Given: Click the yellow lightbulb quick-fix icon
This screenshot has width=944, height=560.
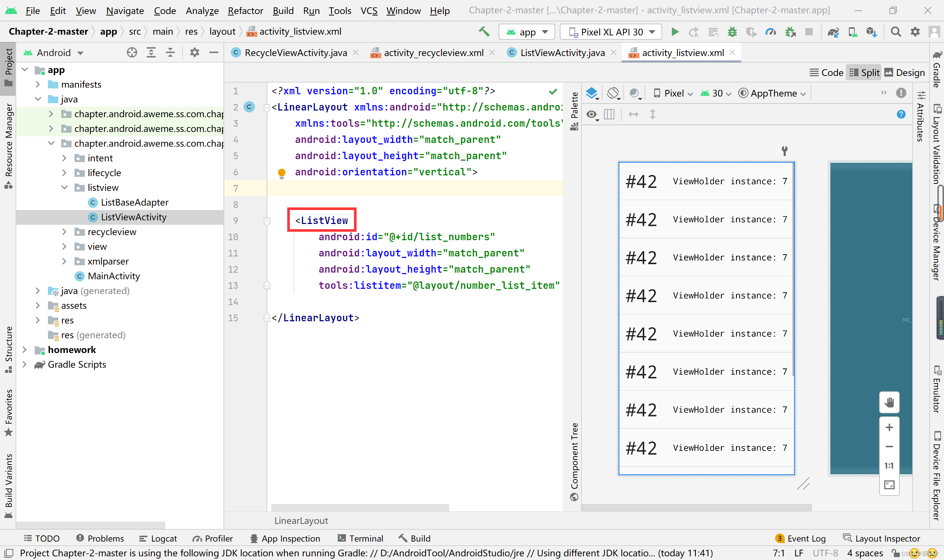Looking at the screenshot, I should click(x=281, y=173).
